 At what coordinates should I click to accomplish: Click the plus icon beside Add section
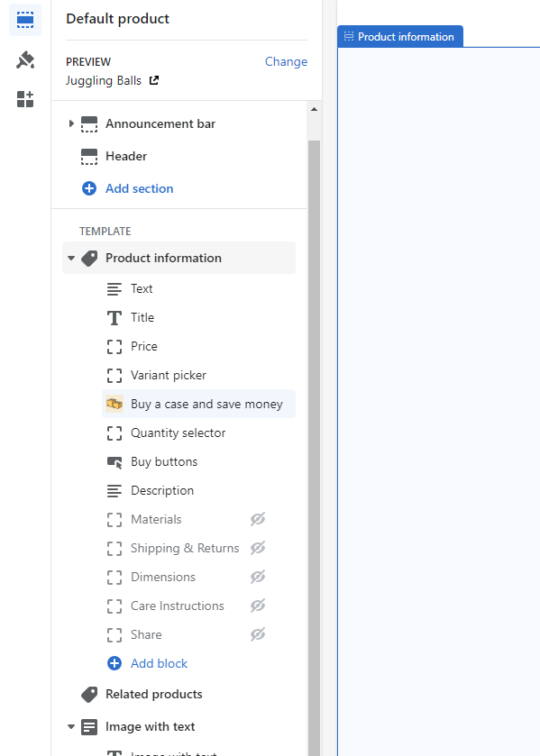(89, 188)
